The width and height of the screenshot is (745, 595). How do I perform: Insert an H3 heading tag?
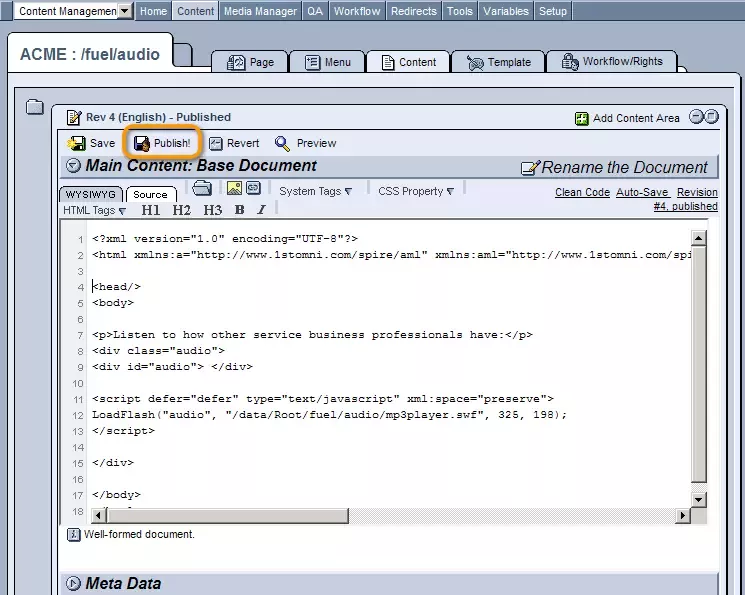pyautogui.click(x=213, y=210)
